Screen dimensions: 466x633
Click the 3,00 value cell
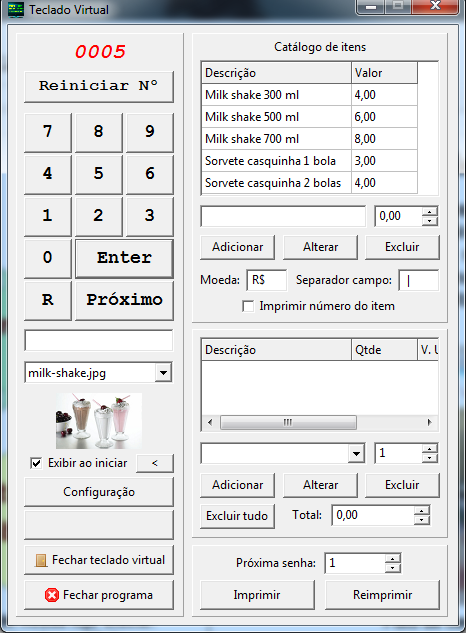click(384, 161)
